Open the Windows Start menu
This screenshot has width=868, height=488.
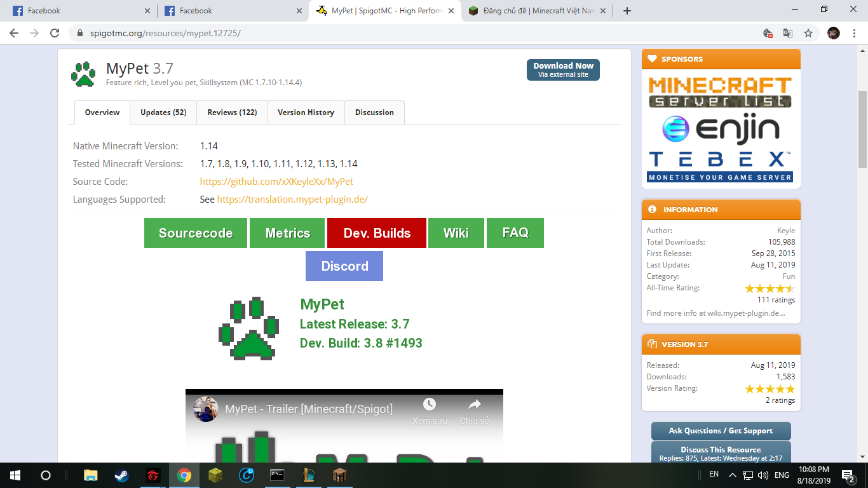(x=15, y=475)
